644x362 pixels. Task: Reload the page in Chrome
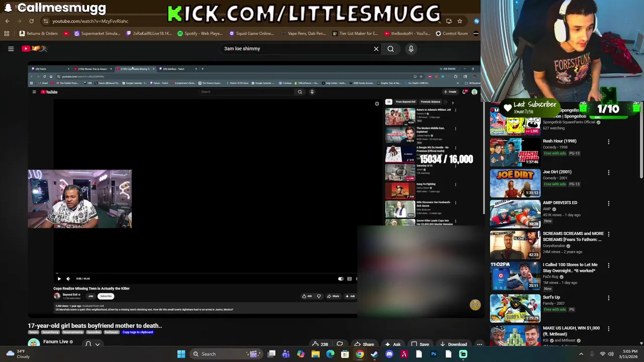coord(31,21)
